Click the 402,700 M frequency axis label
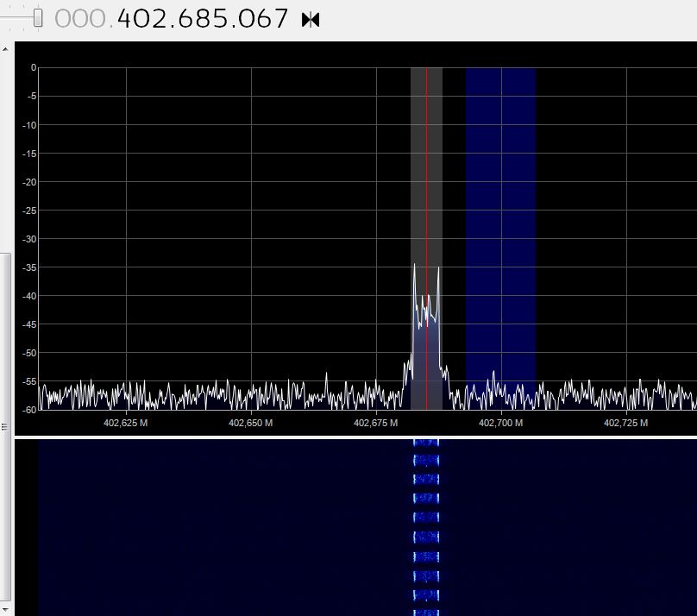 point(501,423)
